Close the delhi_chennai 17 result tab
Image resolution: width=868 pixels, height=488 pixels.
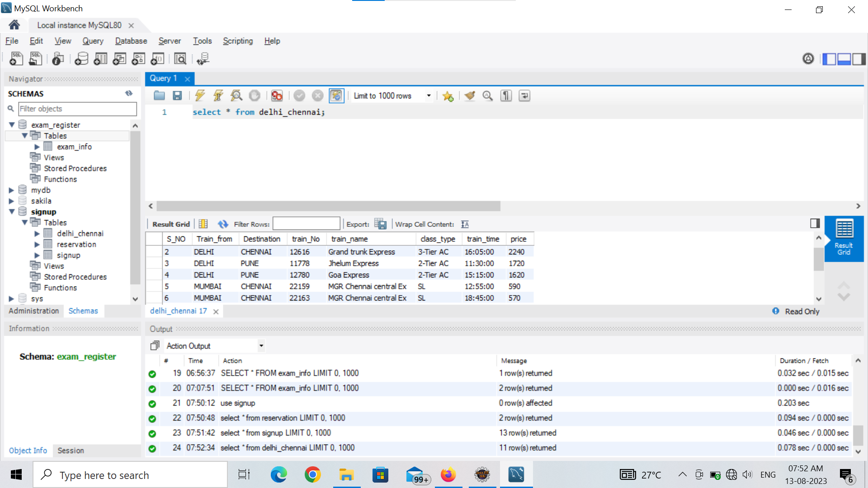pos(216,311)
